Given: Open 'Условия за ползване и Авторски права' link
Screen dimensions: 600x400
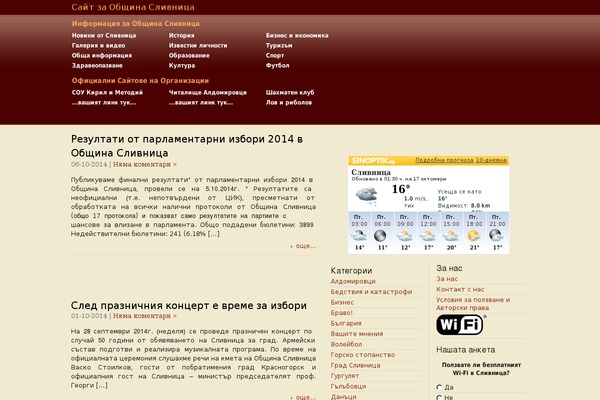Looking at the screenshot, I should tap(473, 304).
